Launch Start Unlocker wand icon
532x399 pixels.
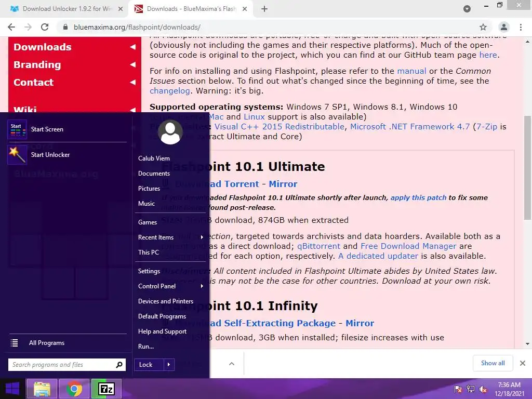click(17, 155)
